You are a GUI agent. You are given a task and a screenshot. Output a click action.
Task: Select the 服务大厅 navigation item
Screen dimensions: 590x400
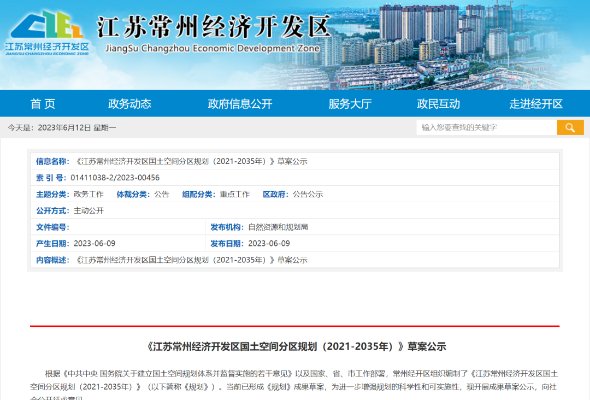tap(350, 103)
